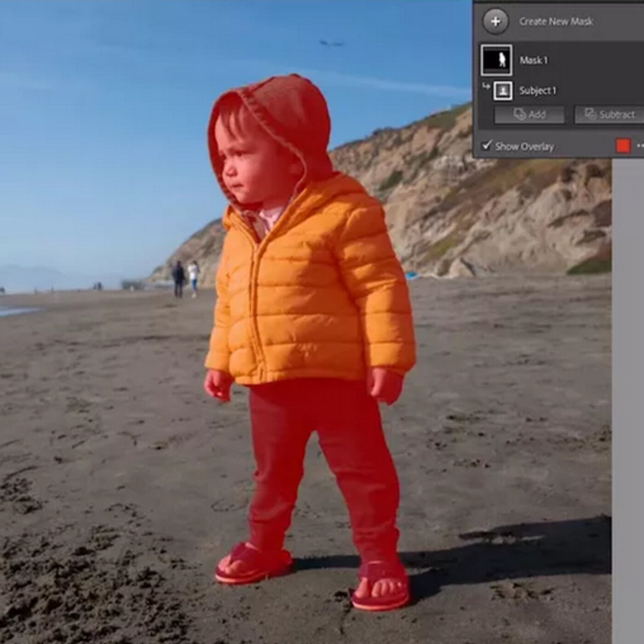644x644 pixels.
Task: Uncheck the Show Overlay checkbox
Action: tap(486, 146)
